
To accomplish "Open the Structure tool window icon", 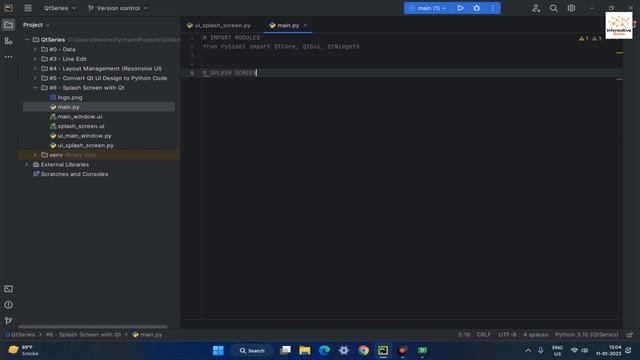I will pos(8,41).
